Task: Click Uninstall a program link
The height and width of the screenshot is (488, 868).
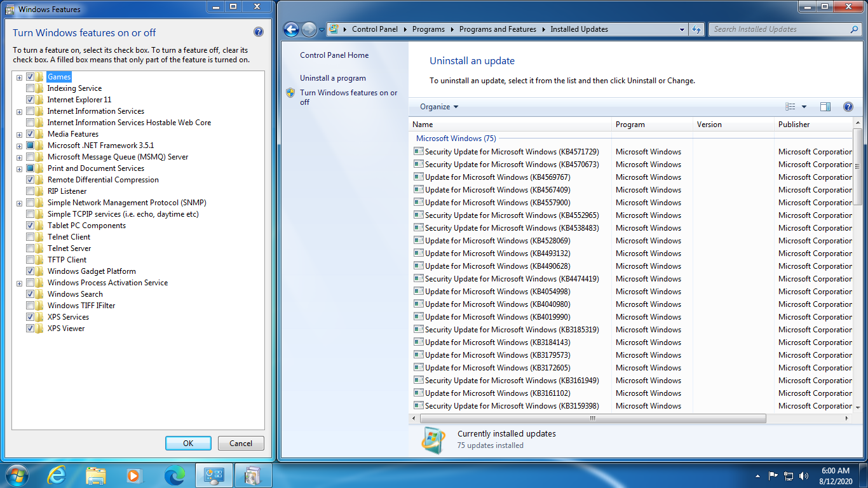Action: pyautogui.click(x=333, y=78)
